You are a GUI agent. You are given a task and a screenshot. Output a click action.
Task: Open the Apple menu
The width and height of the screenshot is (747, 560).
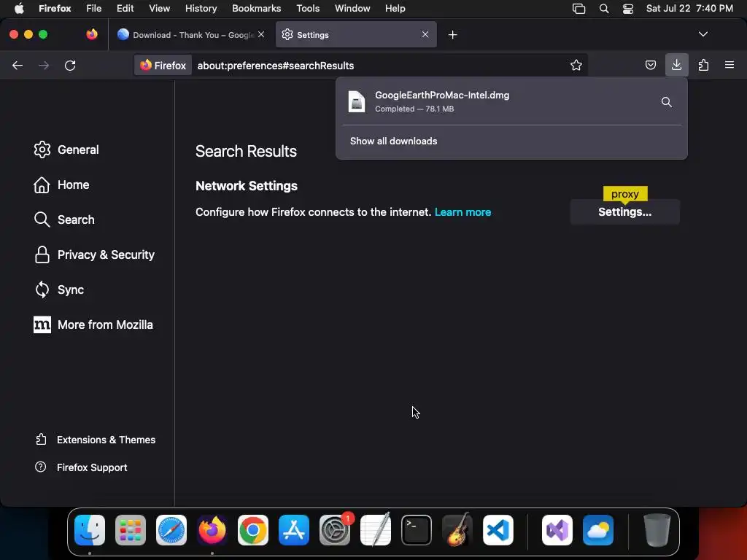point(19,9)
